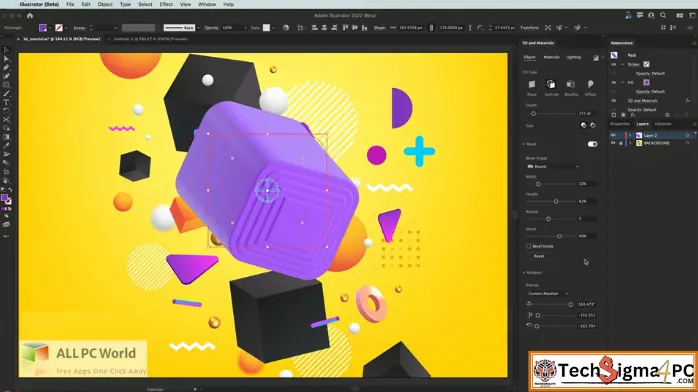Screen dimensions: 698x392
Task: Turn off the cap option icon
Action: point(593,125)
